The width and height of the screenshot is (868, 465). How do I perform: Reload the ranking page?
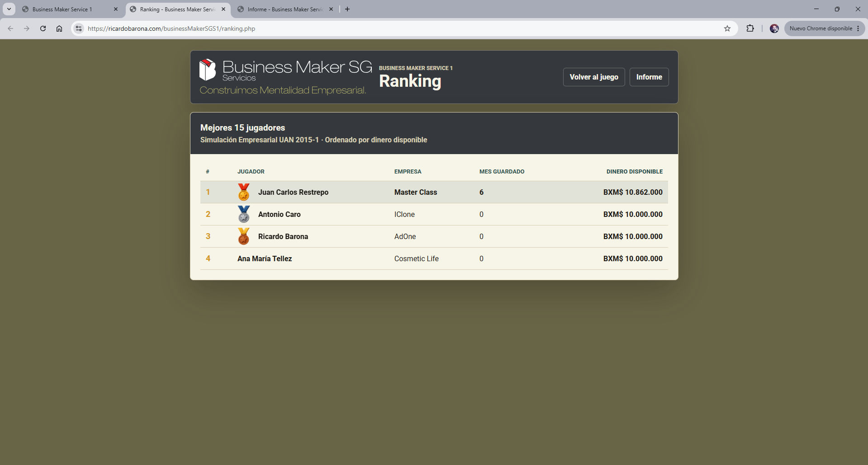click(x=43, y=28)
